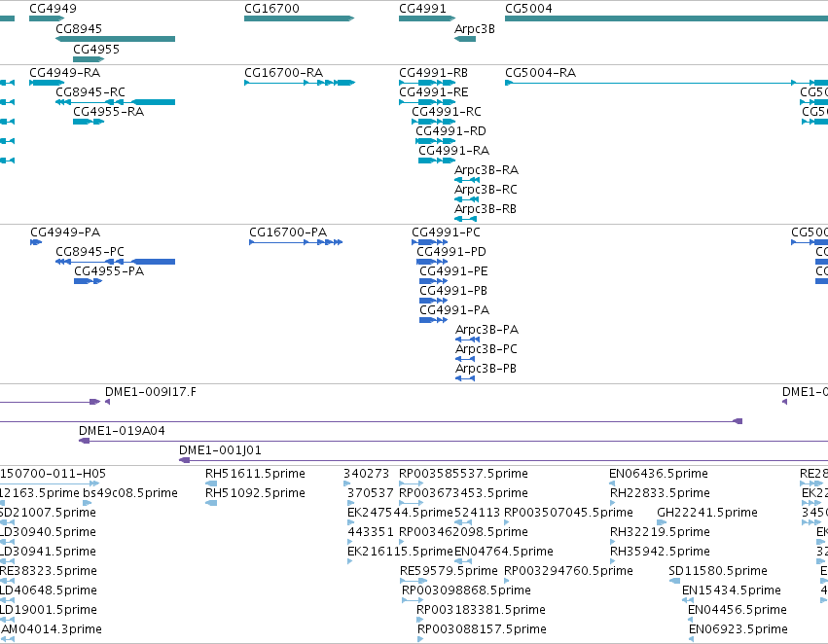
Task: Select EST RP003183381.5prime
Action: point(481,610)
